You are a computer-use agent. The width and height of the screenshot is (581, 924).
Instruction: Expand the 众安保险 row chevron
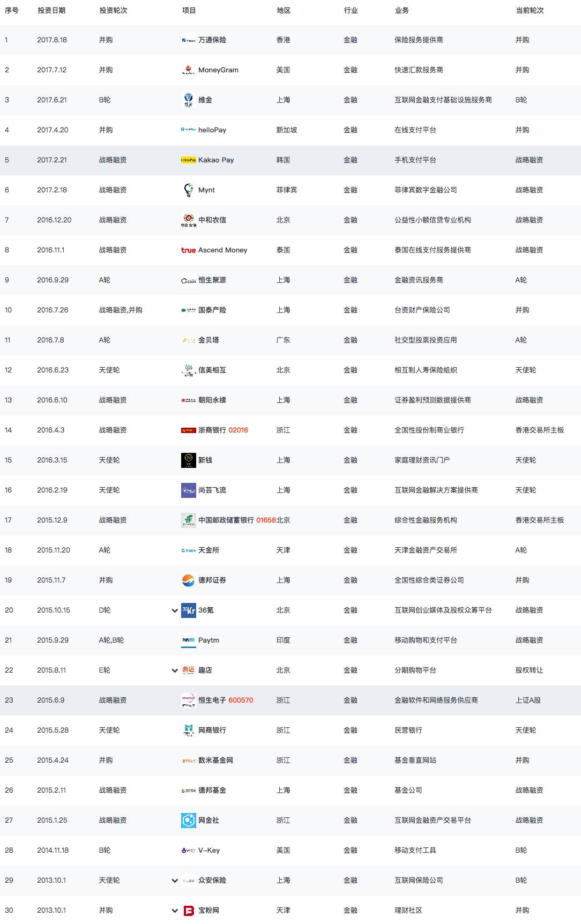(x=174, y=881)
